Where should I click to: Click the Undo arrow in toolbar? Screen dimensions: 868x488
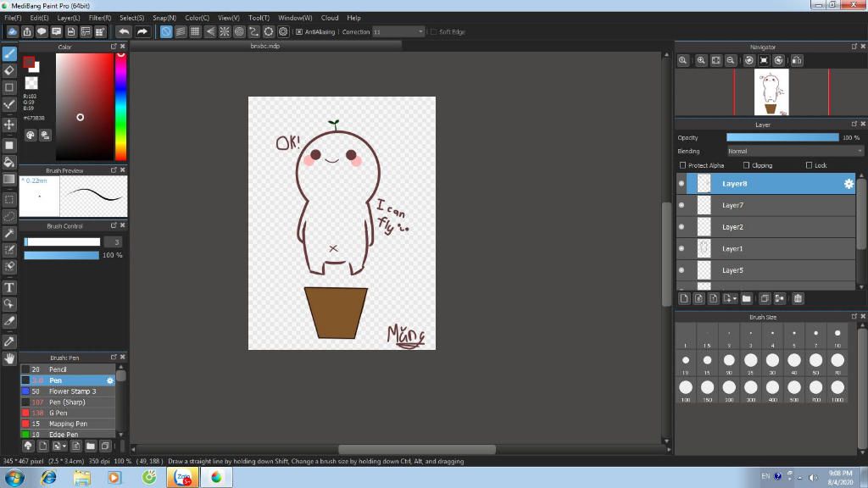[124, 31]
